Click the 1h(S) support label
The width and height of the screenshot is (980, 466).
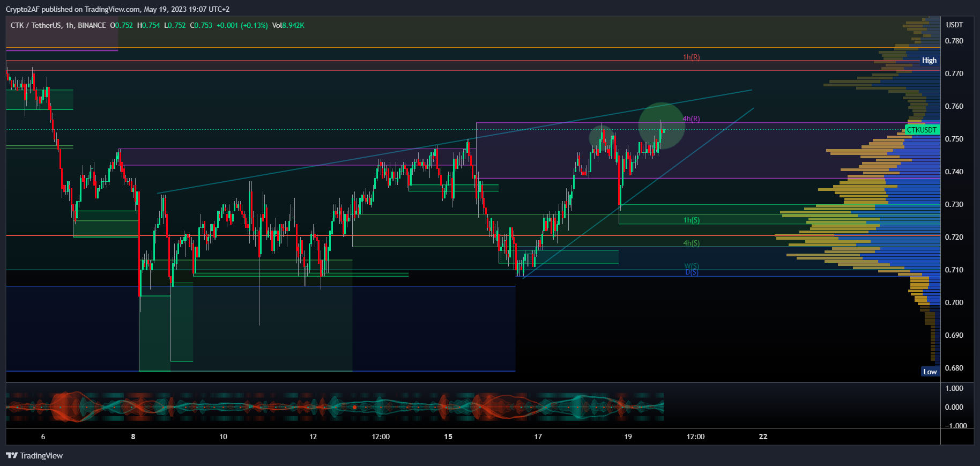point(691,220)
